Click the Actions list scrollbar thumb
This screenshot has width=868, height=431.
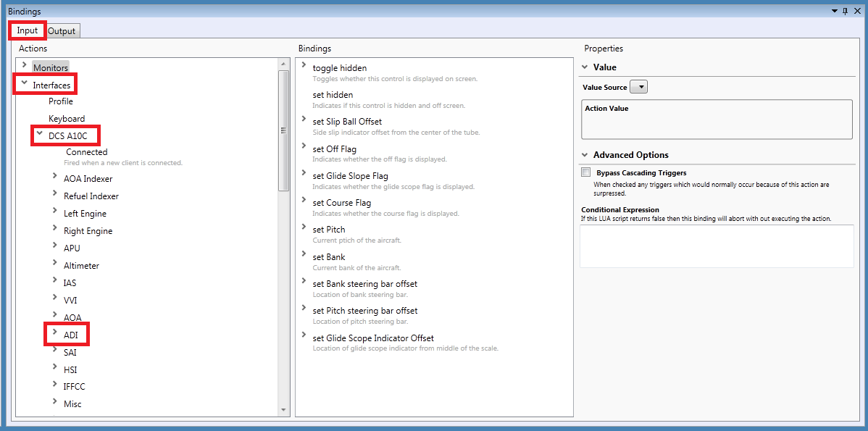click(x=283, y=130)
